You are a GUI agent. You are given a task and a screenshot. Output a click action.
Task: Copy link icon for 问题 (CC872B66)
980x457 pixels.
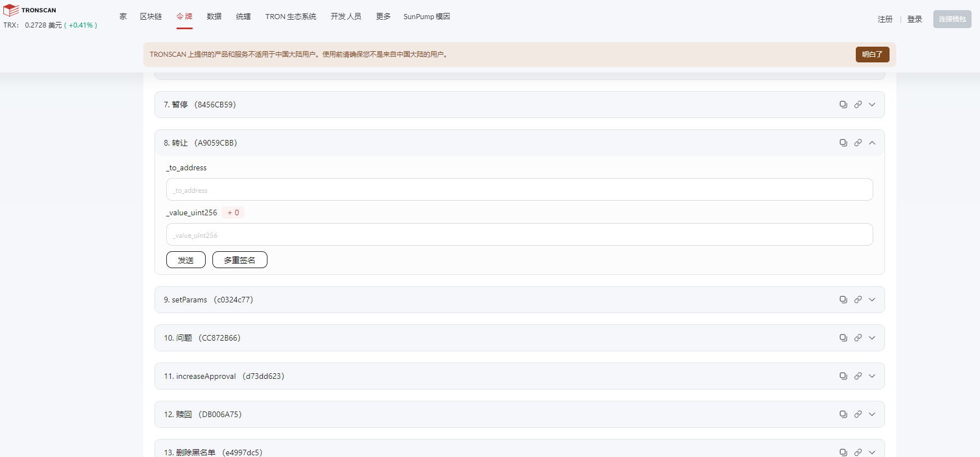(857, 338)
